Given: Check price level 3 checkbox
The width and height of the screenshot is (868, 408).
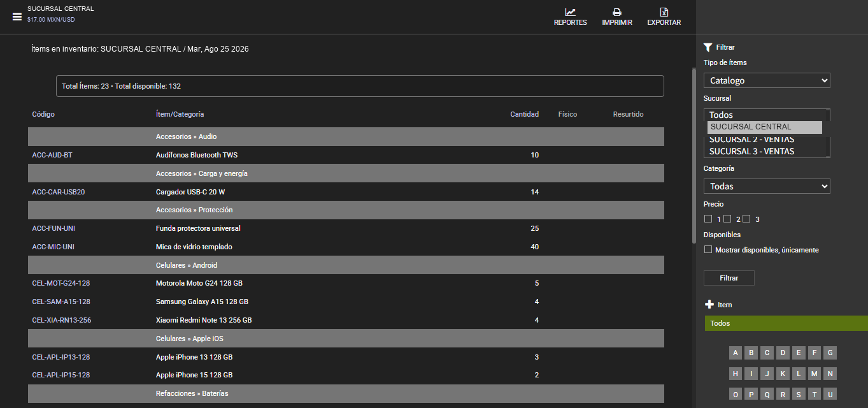Looking at the screenshot, I should pyautogui.click(x=746, y=219).
